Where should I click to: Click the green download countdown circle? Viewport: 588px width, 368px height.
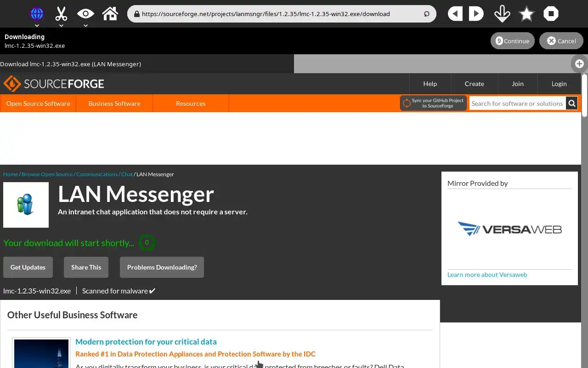[147, 242]
